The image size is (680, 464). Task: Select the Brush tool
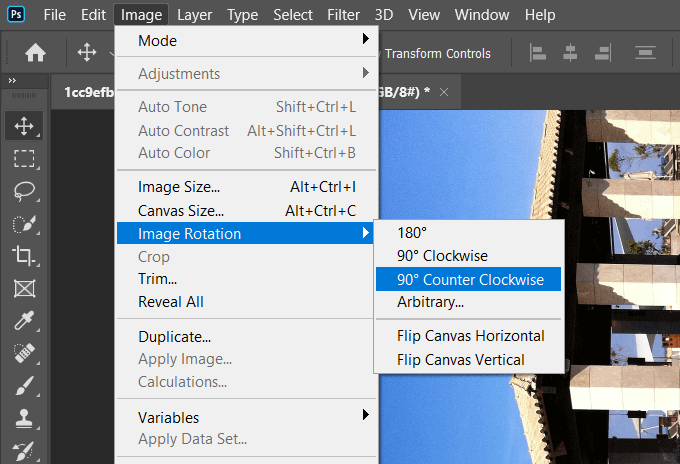click(x=24, y=385)
